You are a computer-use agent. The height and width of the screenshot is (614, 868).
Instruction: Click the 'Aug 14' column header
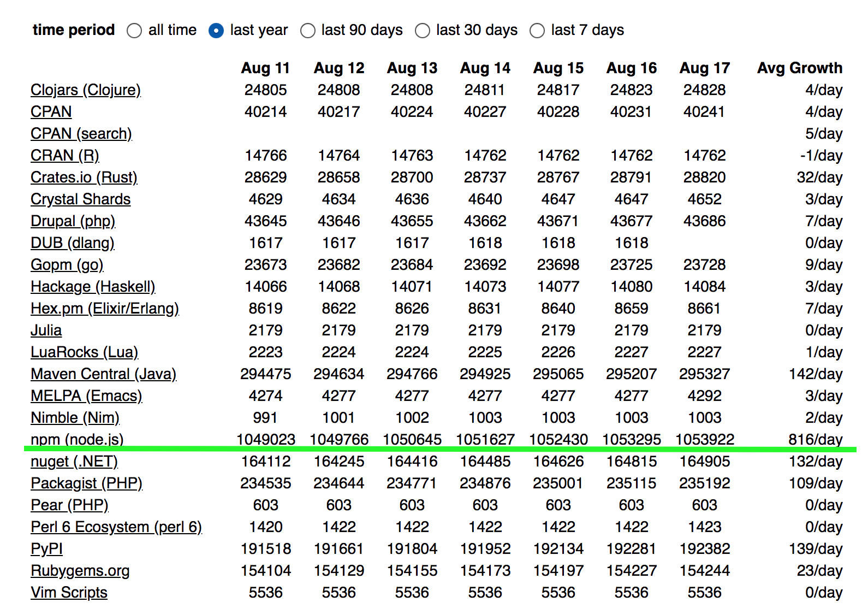pyautogui.click(x=485, y=68)
